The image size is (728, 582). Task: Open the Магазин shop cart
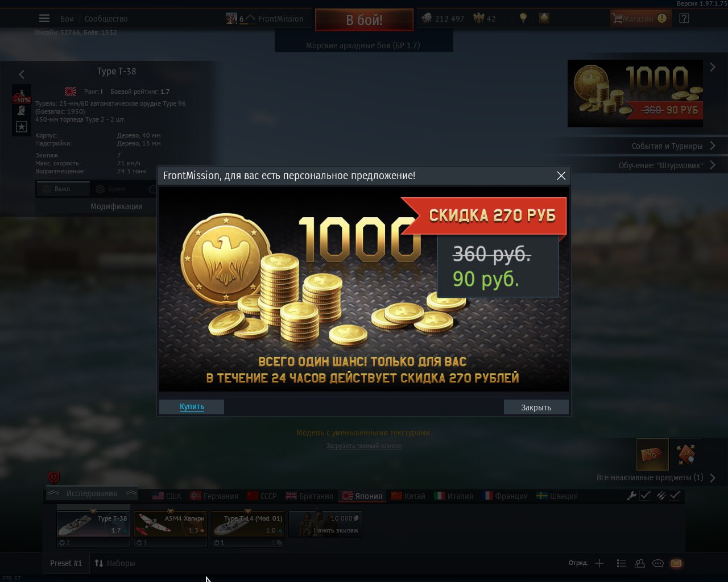640,18
